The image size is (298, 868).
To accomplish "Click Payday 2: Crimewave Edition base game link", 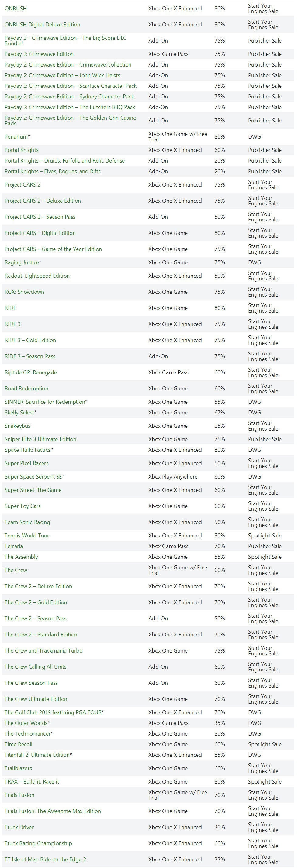I will 39,54.
